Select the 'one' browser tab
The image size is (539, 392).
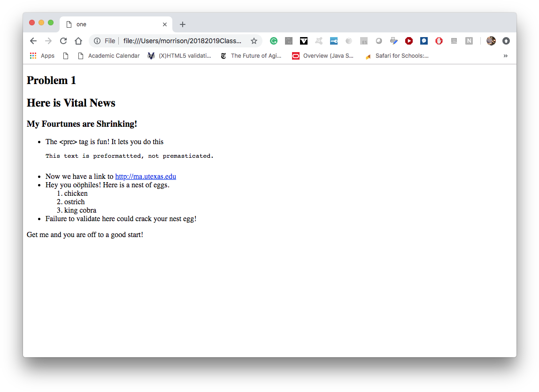point(116,24)
